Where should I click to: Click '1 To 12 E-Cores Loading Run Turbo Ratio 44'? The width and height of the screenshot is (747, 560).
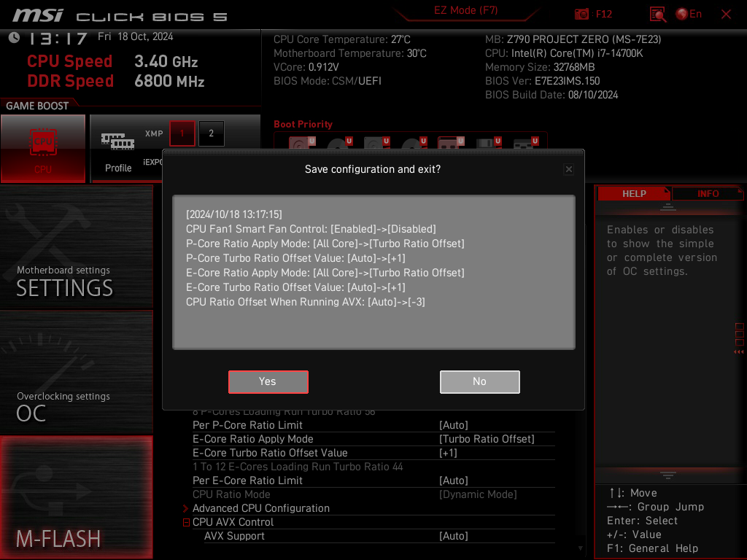click(x=298, y=467)
